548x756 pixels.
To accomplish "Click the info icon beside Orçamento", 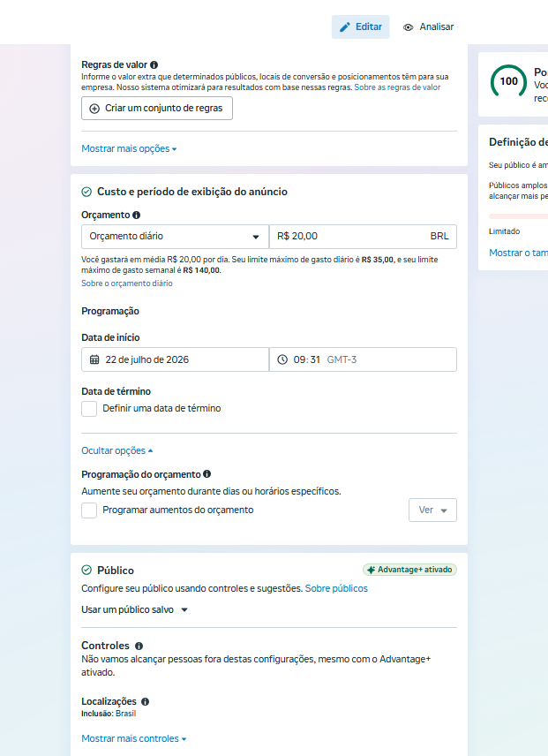I will click(x=136, y=215).
